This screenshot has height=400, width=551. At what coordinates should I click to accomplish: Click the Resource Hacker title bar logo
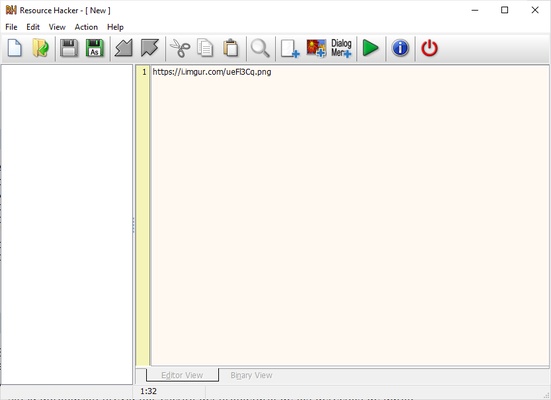point(11,10)
